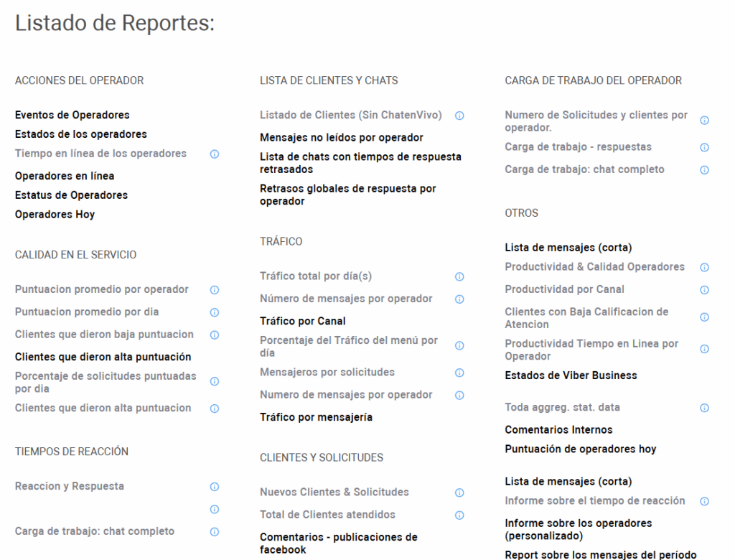This screenshot has height=560, width=735.
Task: Click info icon beside Carga de trabajo - respuestas
Action: 704,148
